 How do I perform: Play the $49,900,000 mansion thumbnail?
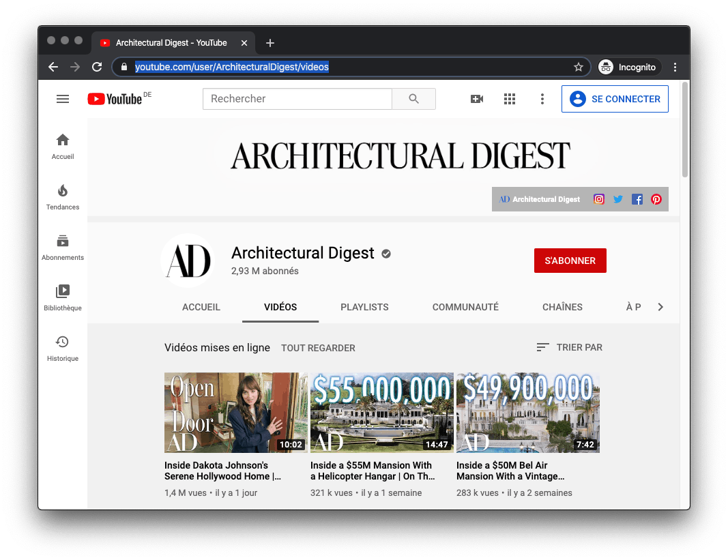[x=528, y=413]
